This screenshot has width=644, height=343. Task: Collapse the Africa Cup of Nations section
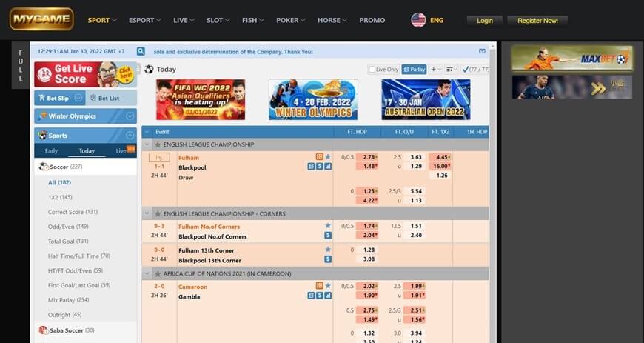(x=147, y=274)
